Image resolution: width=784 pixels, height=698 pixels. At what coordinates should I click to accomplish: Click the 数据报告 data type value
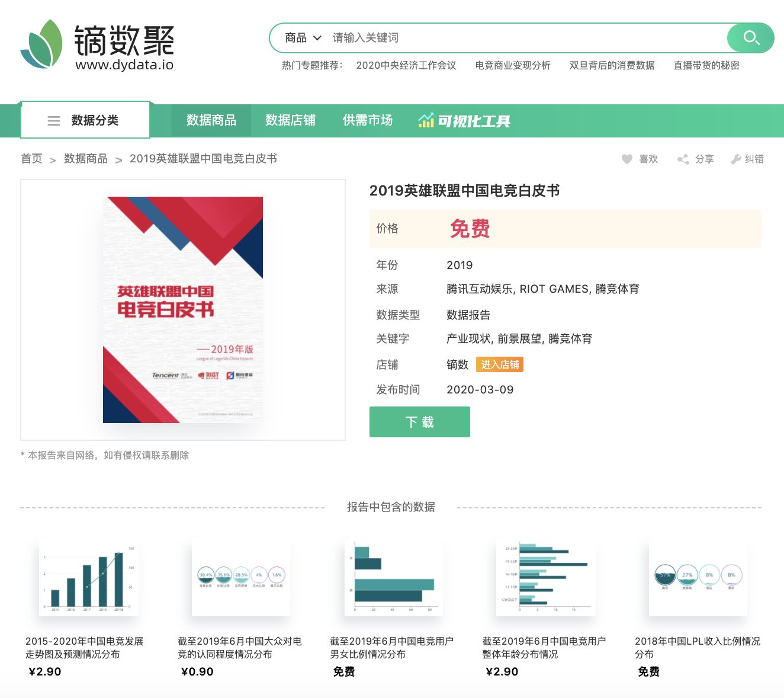click(468, 315)
